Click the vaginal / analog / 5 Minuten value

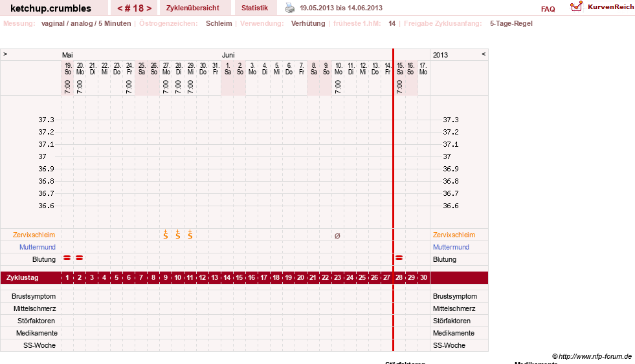pyautogui.click(x=86, y=23)
